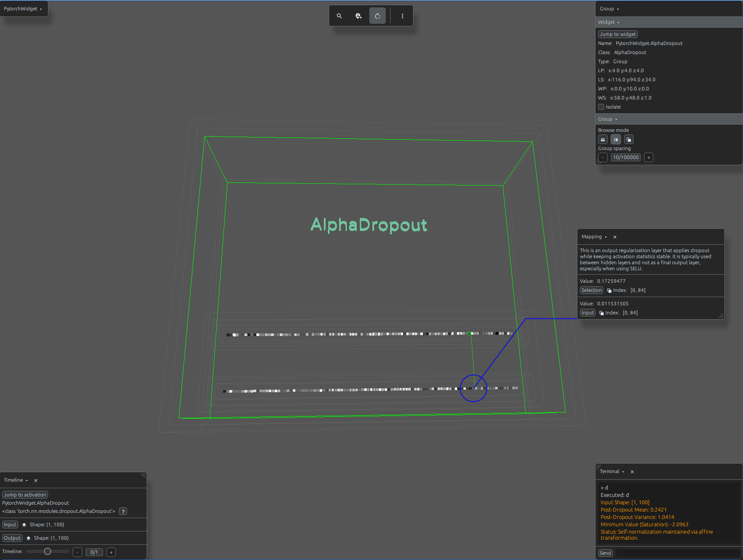Click the Timeline slider handle

[48, 551]
